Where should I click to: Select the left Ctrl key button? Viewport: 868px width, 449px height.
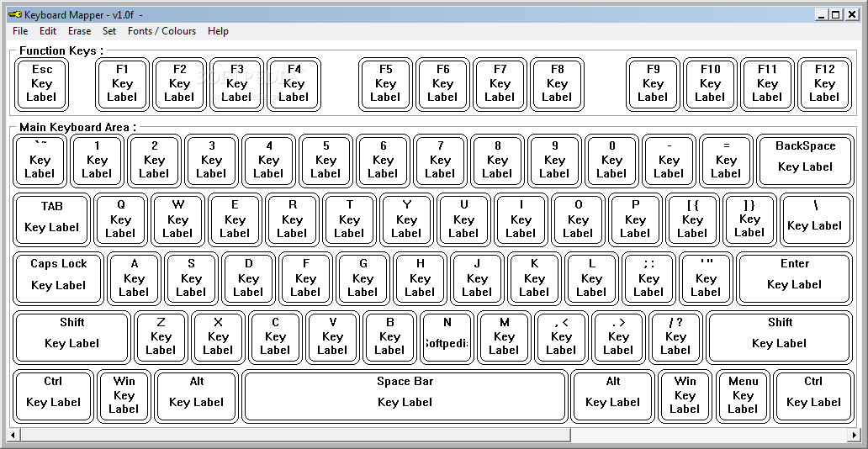53,396
